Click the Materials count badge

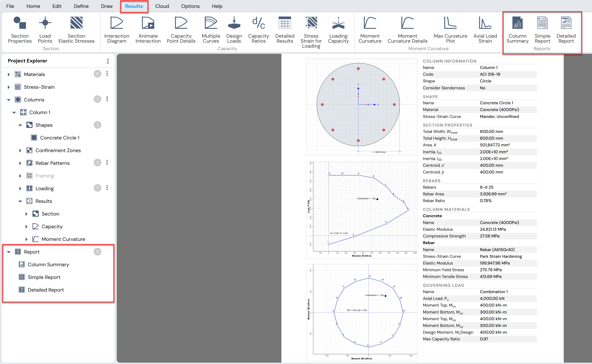coord(97,74)
